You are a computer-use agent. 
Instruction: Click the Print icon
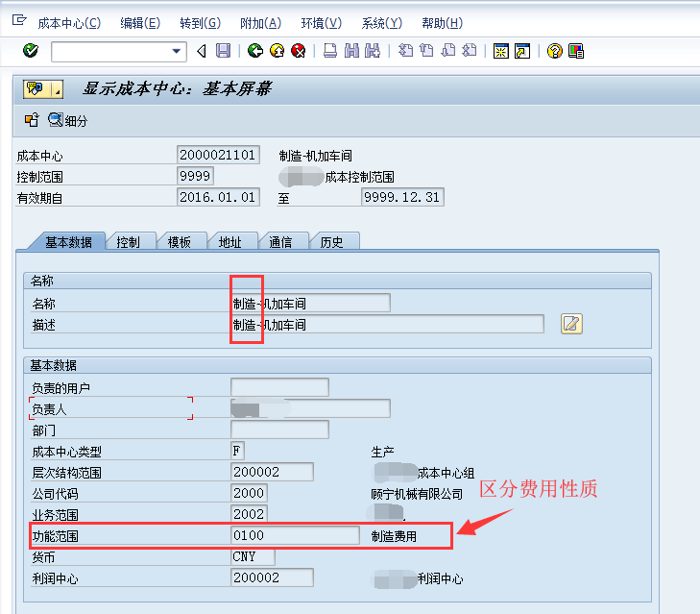click(330, 51)
